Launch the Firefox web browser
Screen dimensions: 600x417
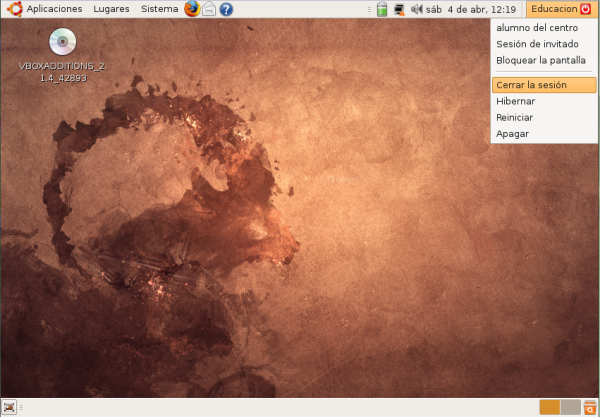click(x=192, y=9)
